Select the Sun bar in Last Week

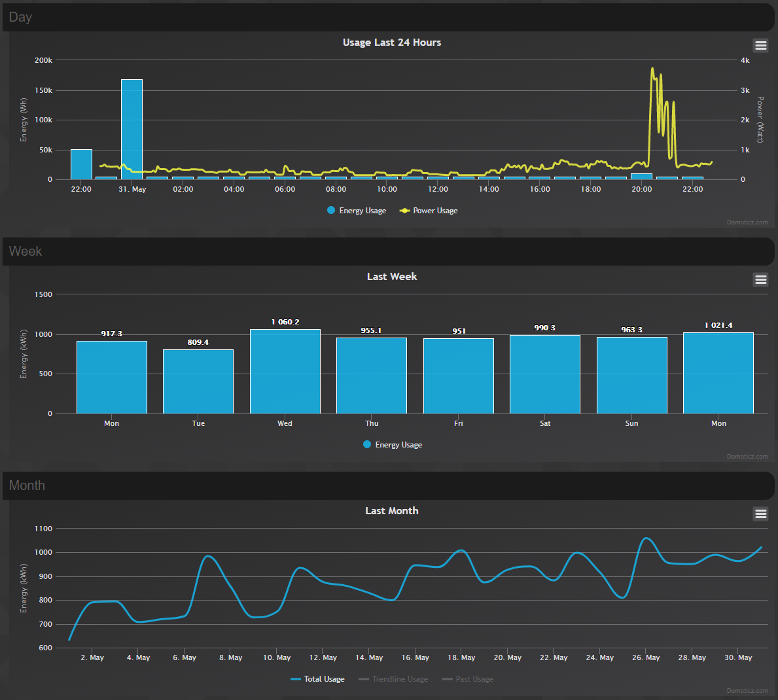[631, 376]
